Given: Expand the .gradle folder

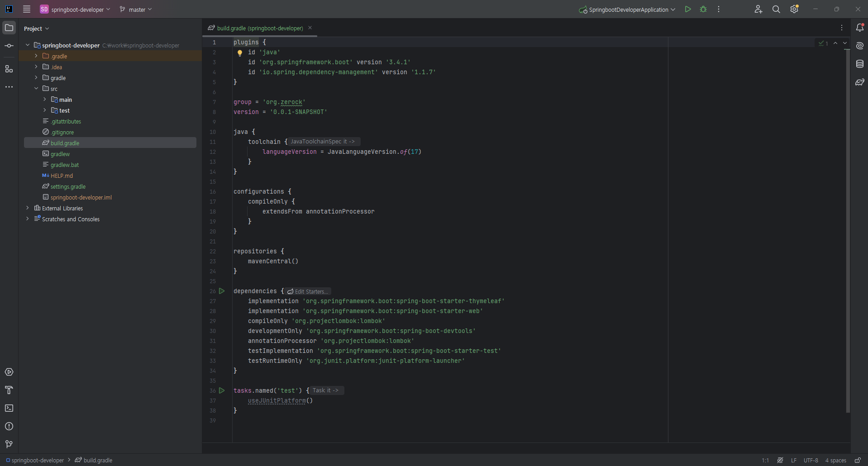Looking at the screenshot, I should coord(36,56).
